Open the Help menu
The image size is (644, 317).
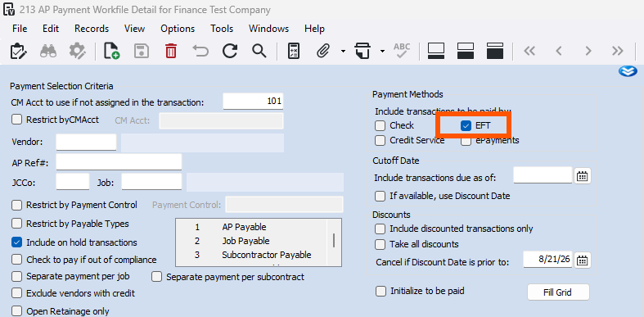(x=314, y=29)
